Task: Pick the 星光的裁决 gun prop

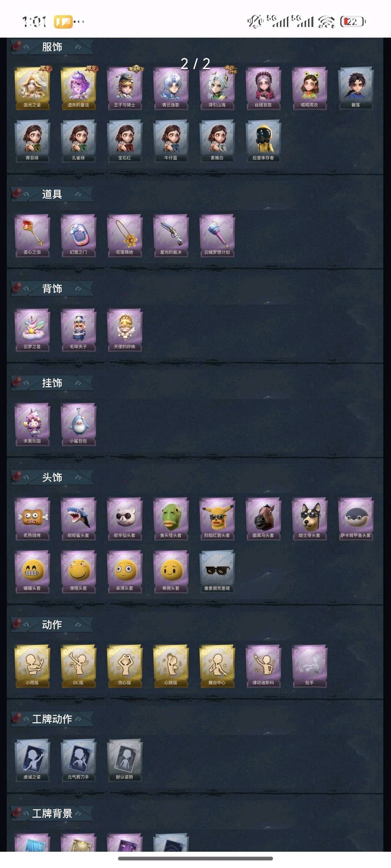Action: pyautogui.click(x=171, y=235)
